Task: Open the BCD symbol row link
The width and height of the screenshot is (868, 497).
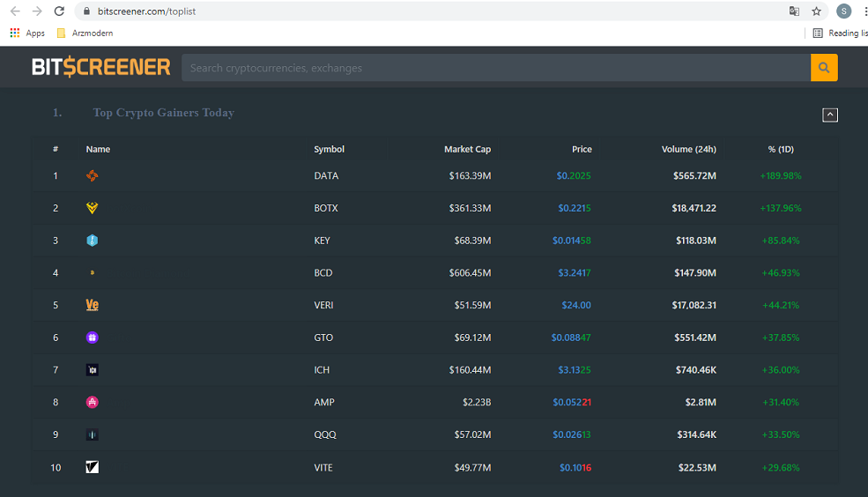Action: pyautogui.click(x=323, y=273)
